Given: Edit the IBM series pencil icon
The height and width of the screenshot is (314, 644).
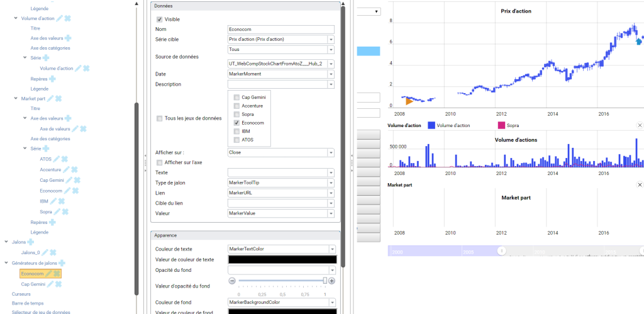Looking at the screenshot, I should coord(53,201).
